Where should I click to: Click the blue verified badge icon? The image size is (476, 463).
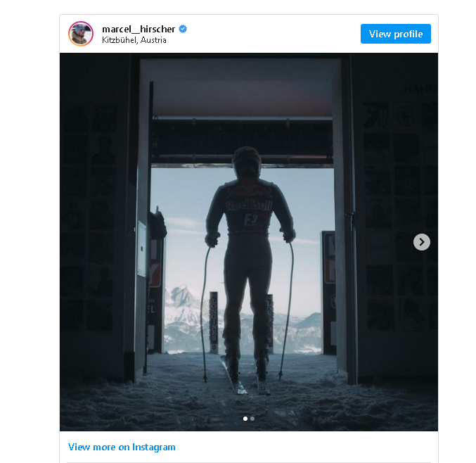click(x=183, y=29)
